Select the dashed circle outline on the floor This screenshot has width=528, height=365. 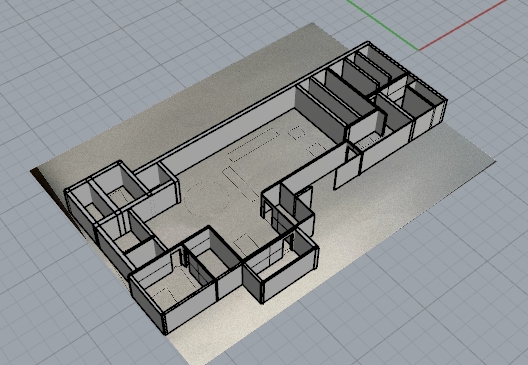point(206,198)
